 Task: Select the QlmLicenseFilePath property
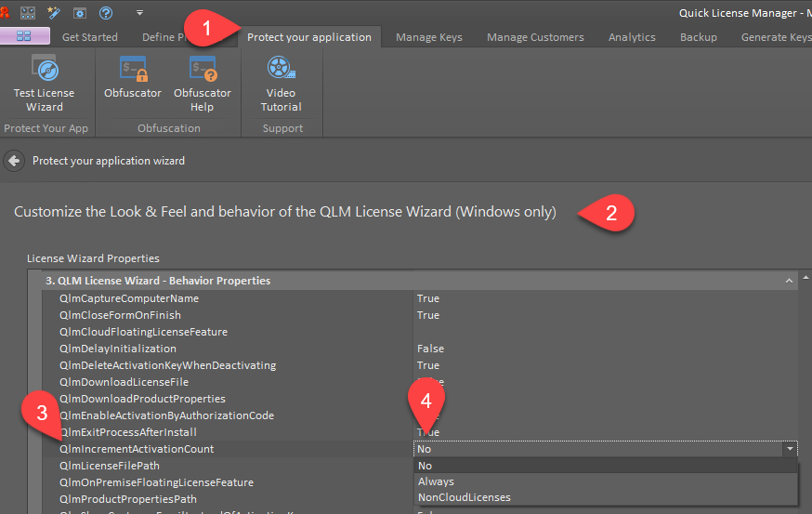pyautogui.click(x=110, y=466)
